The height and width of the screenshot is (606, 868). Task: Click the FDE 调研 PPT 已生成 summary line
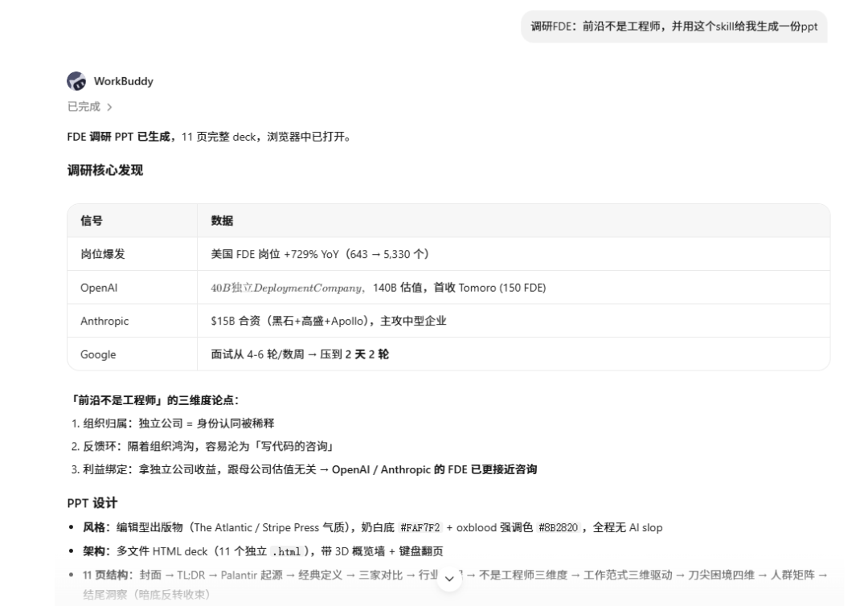pos(209,137)
